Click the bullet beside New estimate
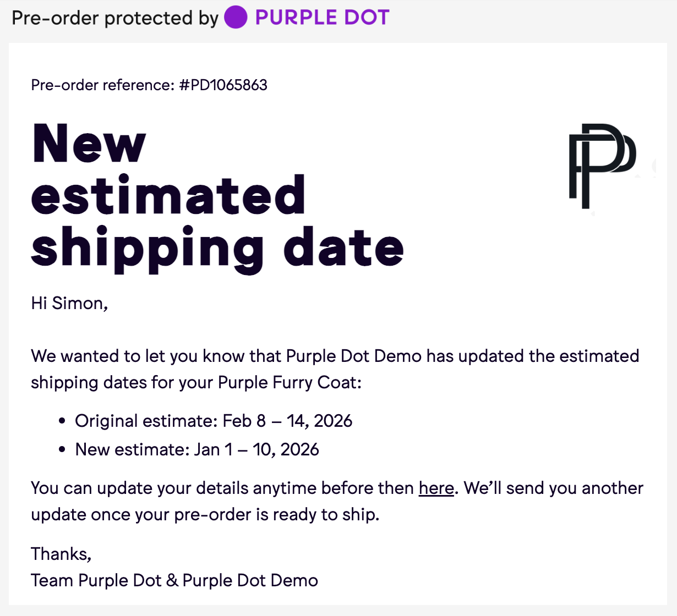 [x=62, y=450]
